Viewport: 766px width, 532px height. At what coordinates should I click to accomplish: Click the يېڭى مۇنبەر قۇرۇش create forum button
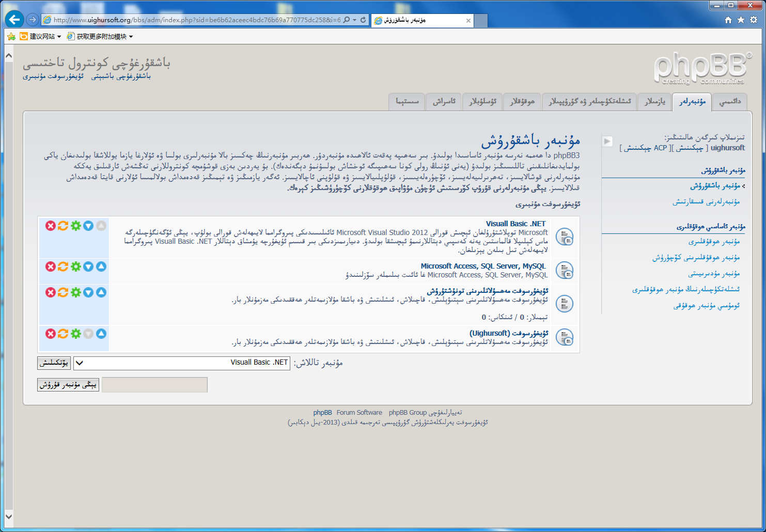(x=68, y=385)
